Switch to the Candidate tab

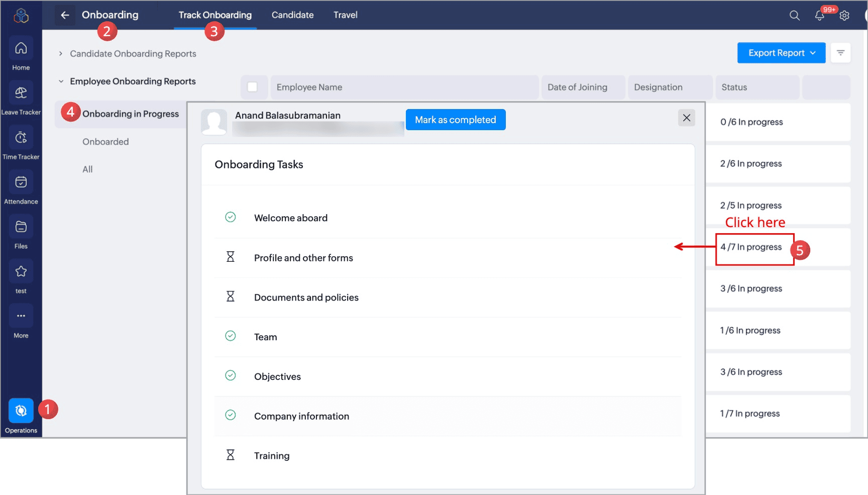click(x=292, y=15)
